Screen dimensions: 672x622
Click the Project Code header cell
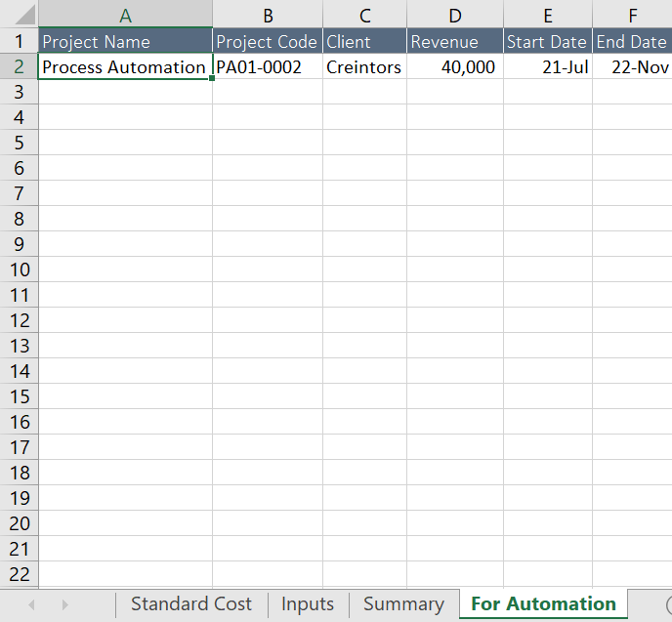pyautogui.click(x=268, y=41)
